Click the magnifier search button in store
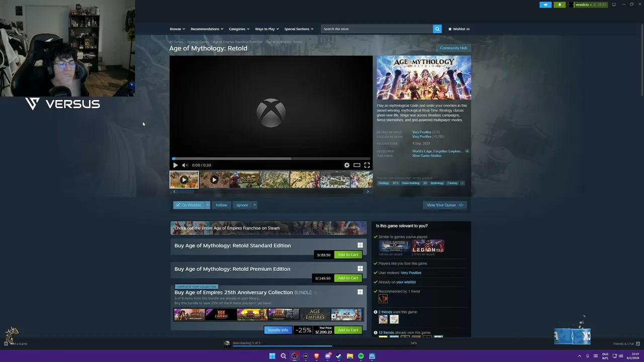The width and height of the screenshot is (644, 362). 437,29
